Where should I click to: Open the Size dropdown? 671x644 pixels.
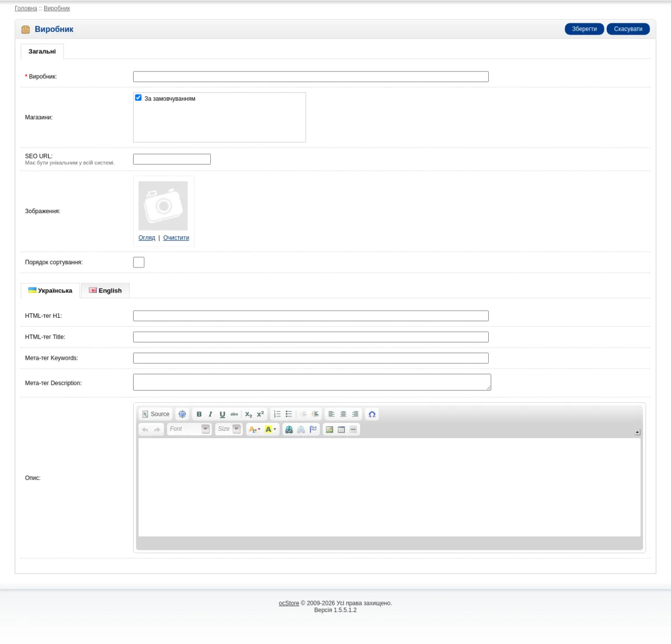[x=229, y=429]
